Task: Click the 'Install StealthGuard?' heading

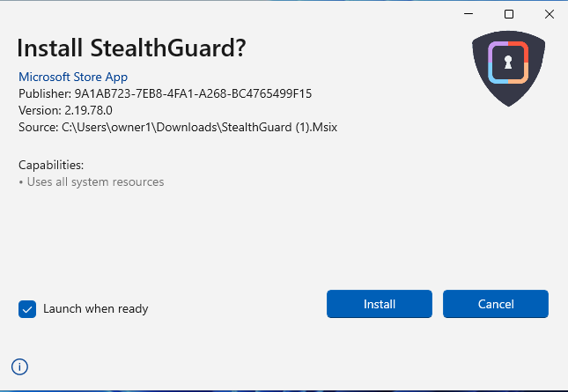Action: 131,48
